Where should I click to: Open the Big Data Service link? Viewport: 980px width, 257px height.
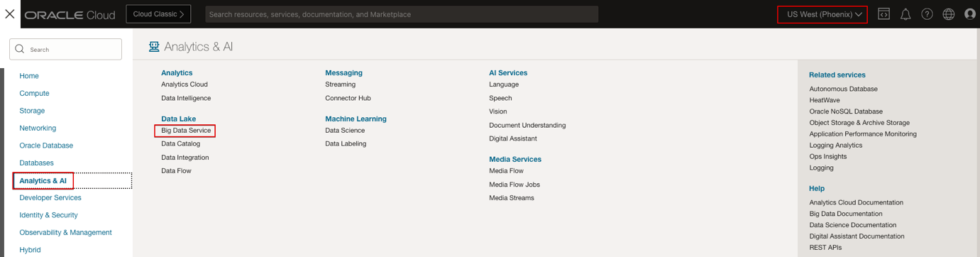(x=186, y=131)
